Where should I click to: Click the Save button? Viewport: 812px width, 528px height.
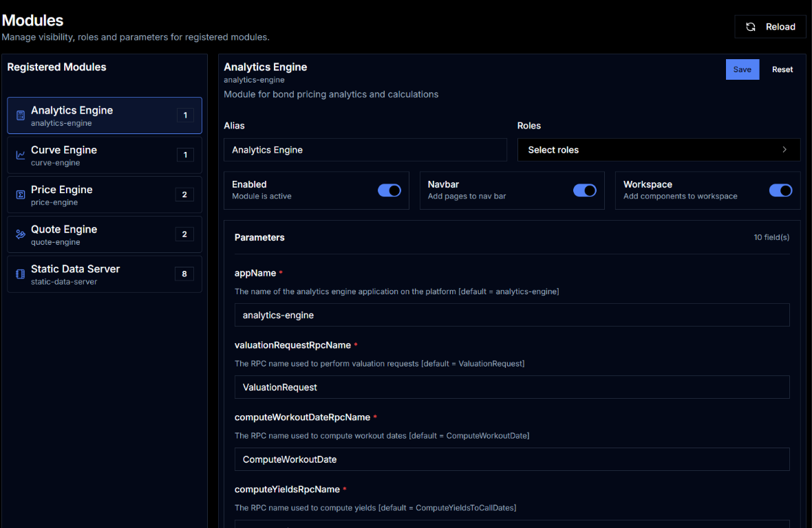(742, 69)
